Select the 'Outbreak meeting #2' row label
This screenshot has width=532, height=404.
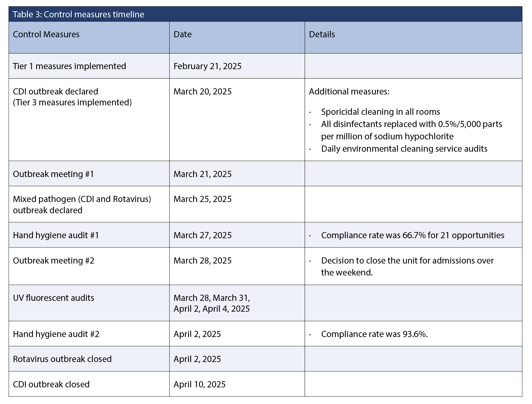coord(54,261)
